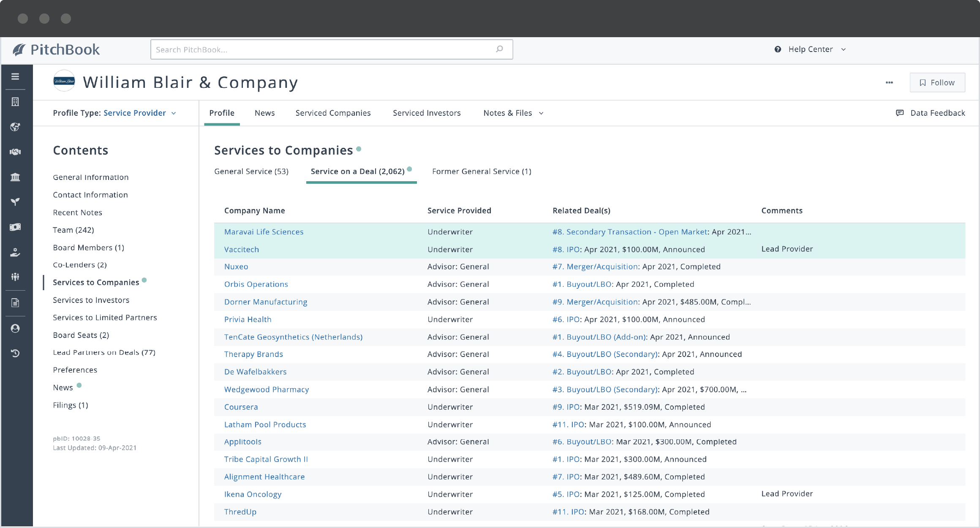Image resolution: width=980 pixels, height=528 pixels.
Task: Open Team (242) in Contents
Action: pos(73,230)
